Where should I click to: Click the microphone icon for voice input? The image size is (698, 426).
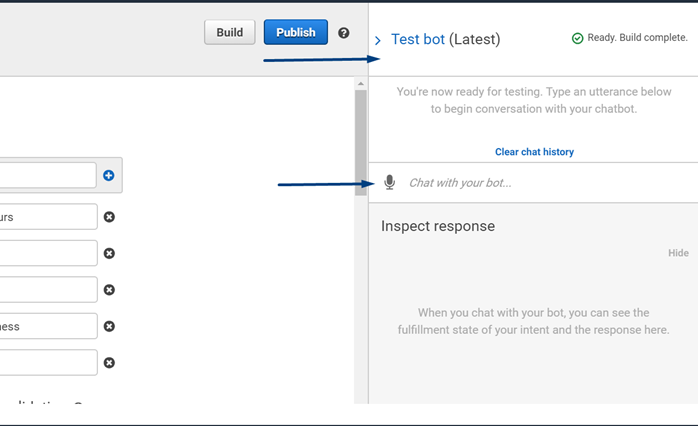(x=390, y=183)
